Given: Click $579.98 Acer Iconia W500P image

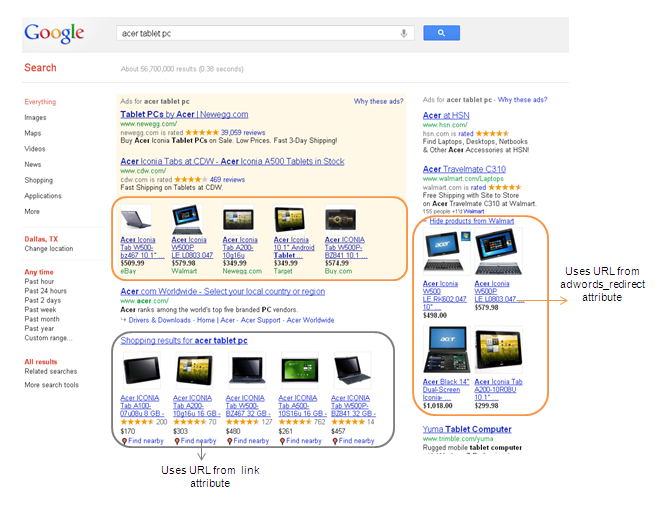Looking at the screenshot, I should click(x=498, y=251).
